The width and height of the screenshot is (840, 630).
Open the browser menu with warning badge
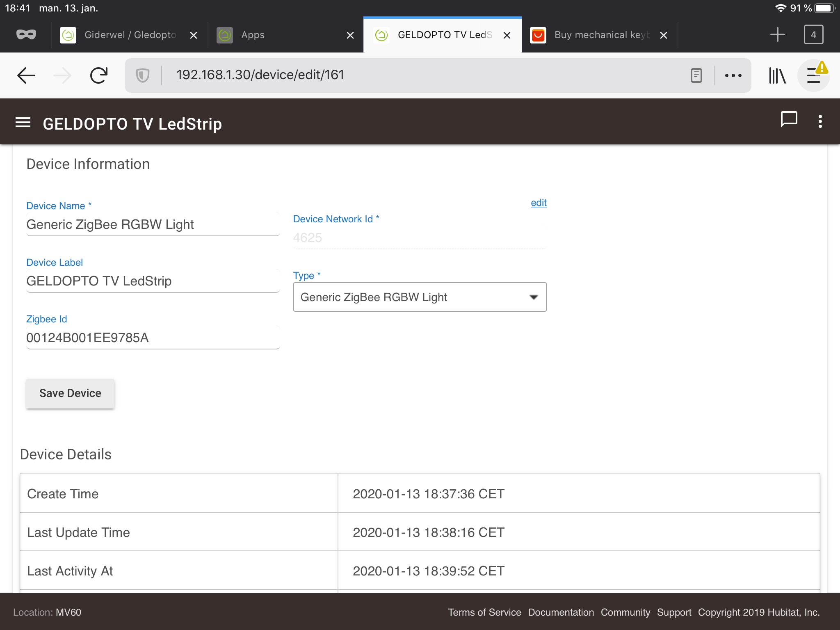[x=814, y=75]
